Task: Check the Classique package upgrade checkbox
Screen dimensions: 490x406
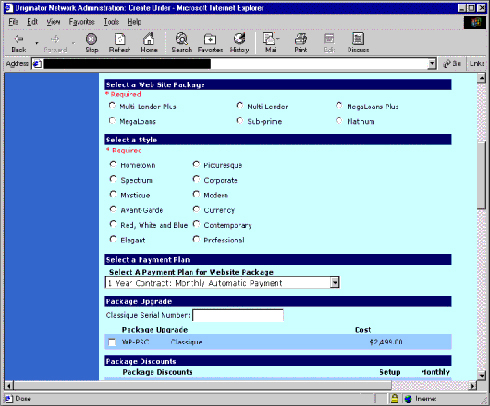Action: [112, 342]
